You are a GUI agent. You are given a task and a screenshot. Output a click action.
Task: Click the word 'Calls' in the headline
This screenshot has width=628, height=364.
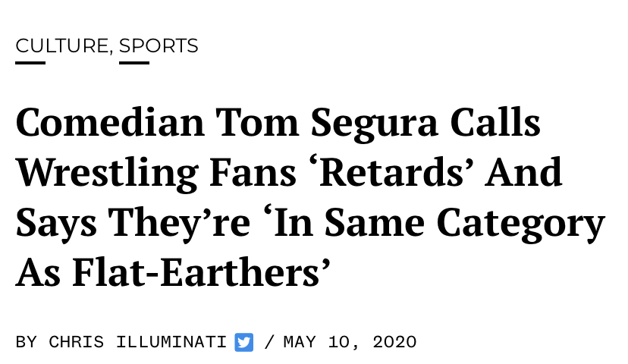495,123
